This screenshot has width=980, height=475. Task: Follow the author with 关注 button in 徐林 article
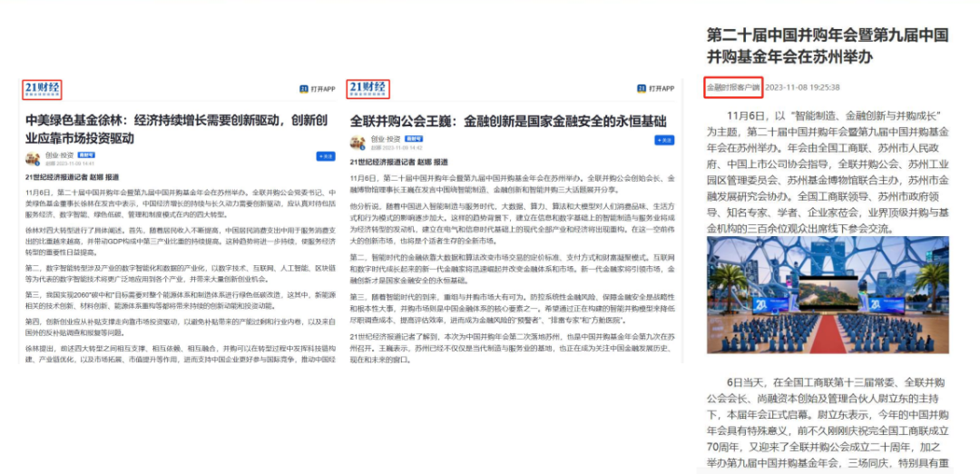click(326, 156)
